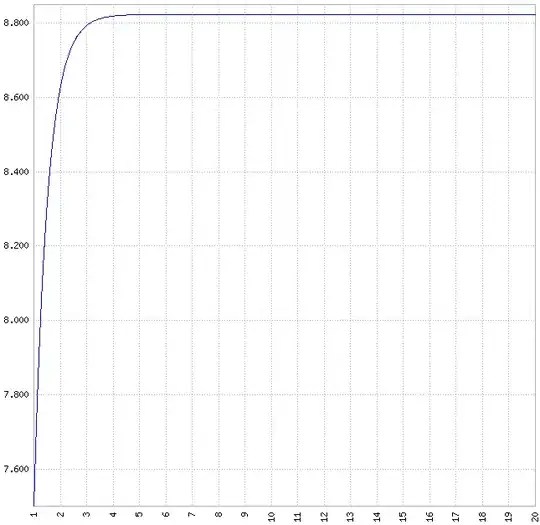Image resolution: width=540 pixels, height=525 pixels.
Task: Click the x-axis tick label 9
Action: coord(245,514)
